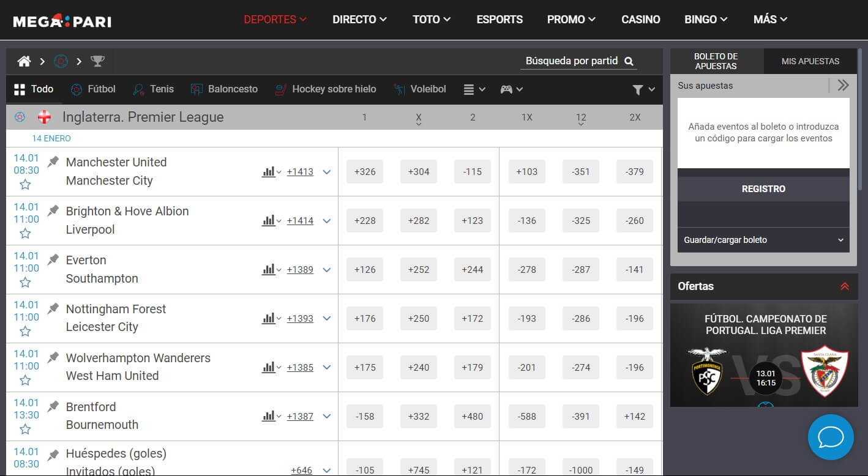
Task: Click the search magnifier icon
Action: 629,61
